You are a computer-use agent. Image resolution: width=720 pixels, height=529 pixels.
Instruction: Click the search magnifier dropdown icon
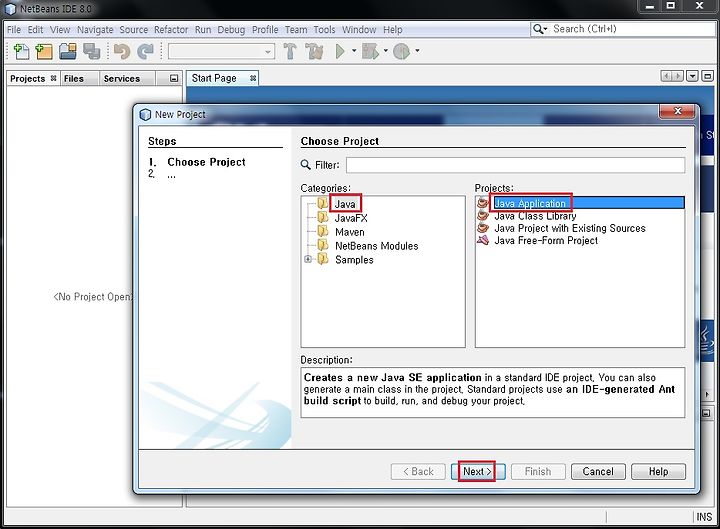click(x=540, y=29)
